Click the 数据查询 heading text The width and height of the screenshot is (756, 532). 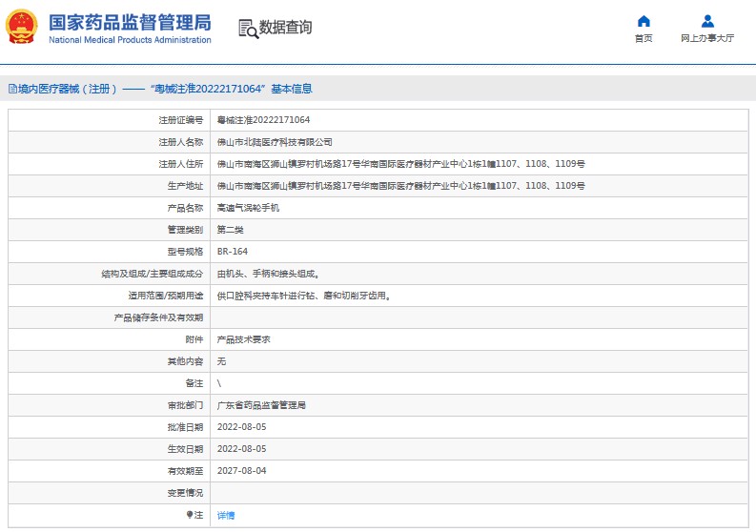coord(285,28)
